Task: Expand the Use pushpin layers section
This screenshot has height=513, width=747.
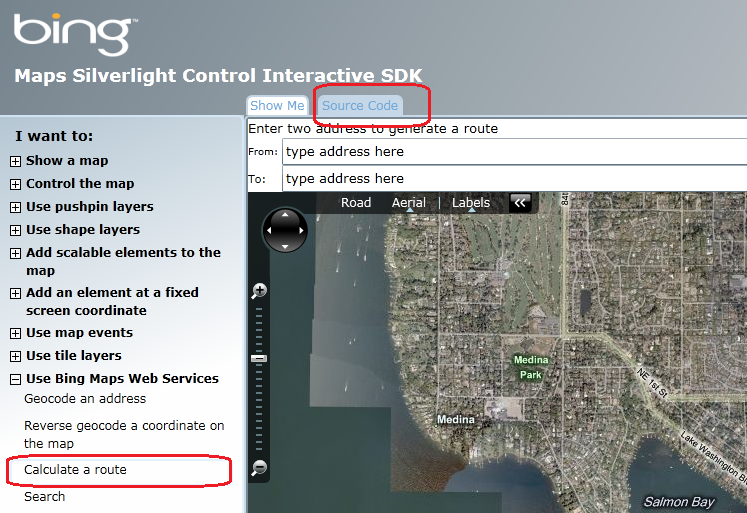Action: (x=15, y=207)
